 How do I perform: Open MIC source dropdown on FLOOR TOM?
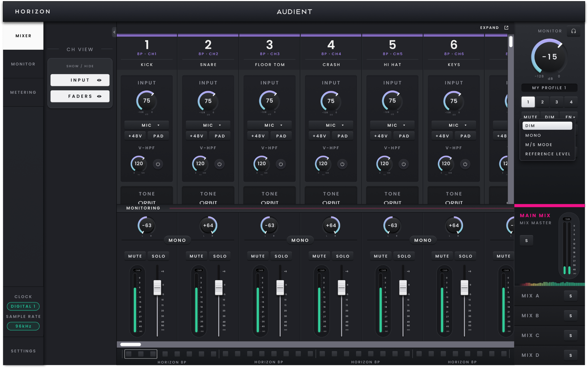point(269,125)
